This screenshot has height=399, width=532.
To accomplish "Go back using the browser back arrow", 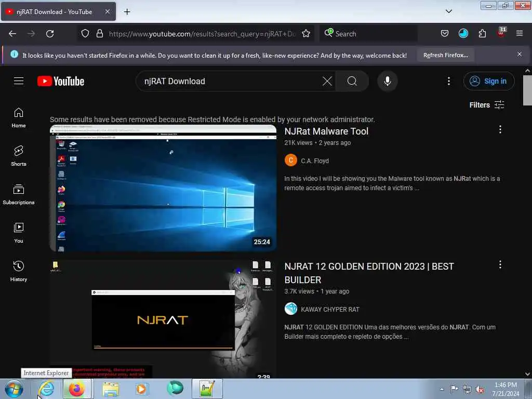I will pos(12,34).
